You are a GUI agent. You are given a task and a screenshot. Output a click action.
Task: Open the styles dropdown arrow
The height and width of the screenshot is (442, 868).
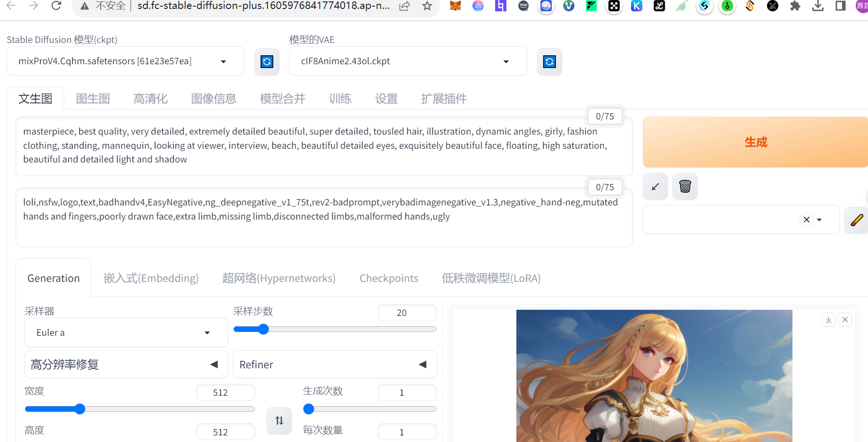pos(819,220)
